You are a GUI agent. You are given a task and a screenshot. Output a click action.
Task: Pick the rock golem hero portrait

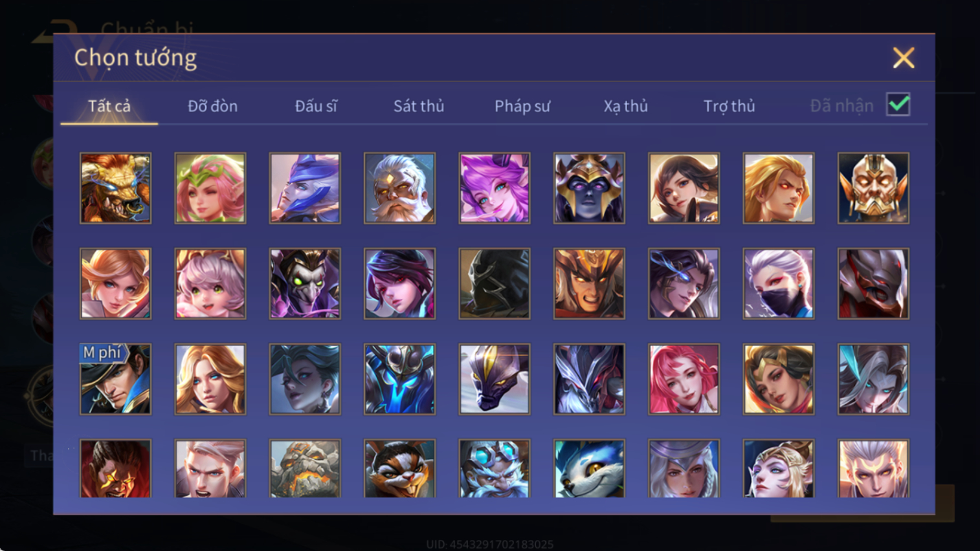pos(305,468)
